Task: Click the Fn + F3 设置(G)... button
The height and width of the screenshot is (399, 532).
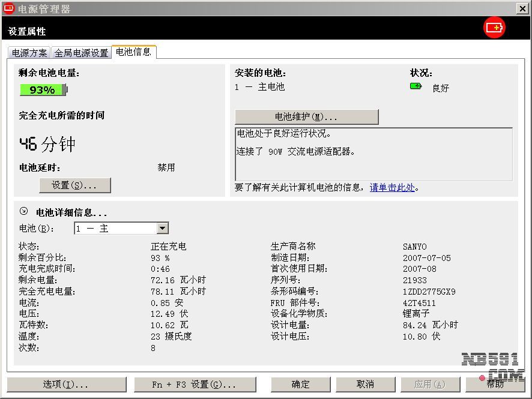Action: pyautogui.click(x=195, y=384)
